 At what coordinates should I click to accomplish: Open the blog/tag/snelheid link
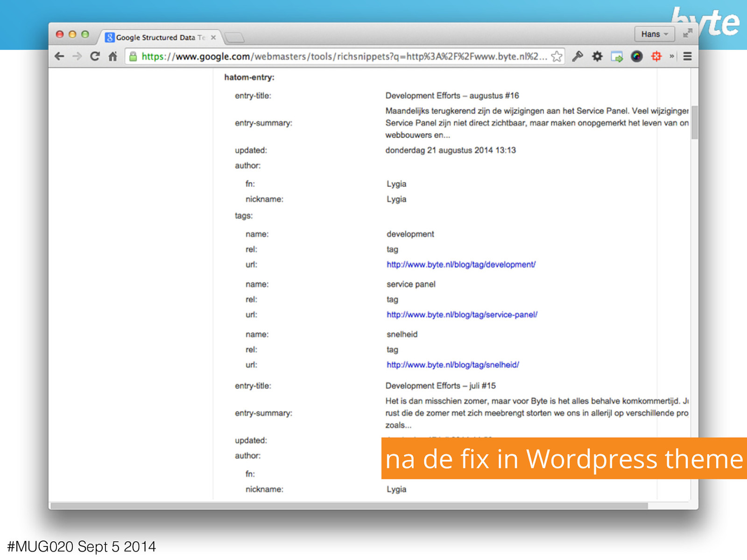pyautogui.click(x=453, y=365)
